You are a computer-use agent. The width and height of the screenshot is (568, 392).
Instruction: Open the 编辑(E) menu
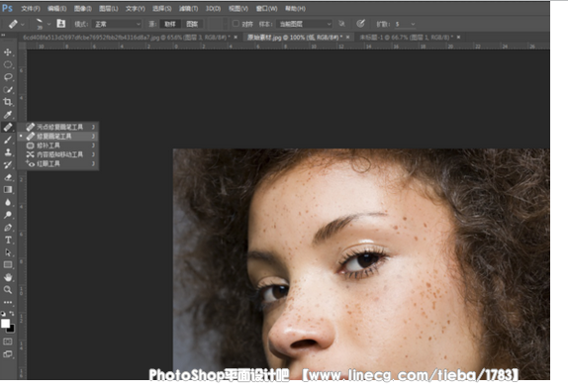(x=57, y=8)
